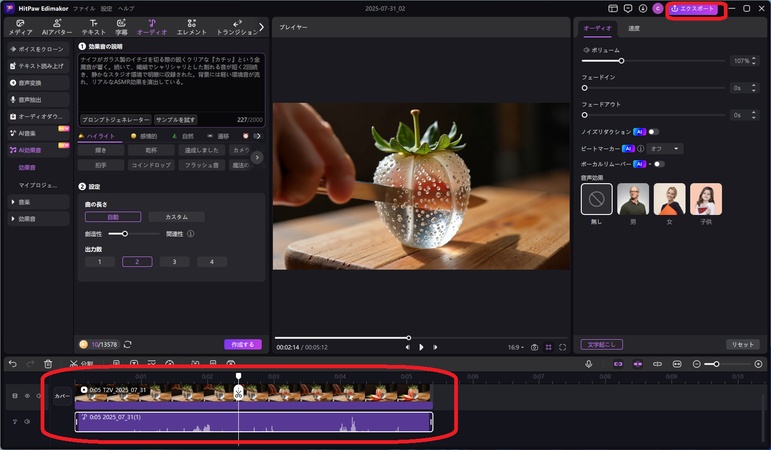This screenshot has height=450, width=771.
Task: Click the サンプルを試す button
Action: [x=176, y=120]
